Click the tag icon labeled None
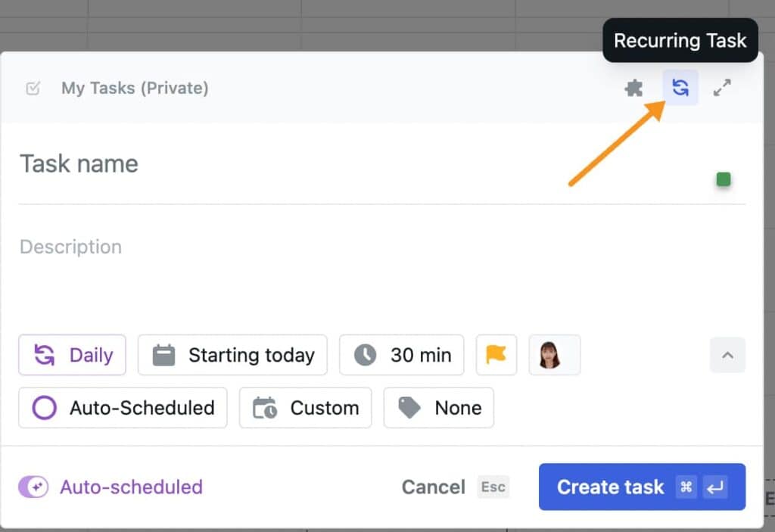This screenshot has width=775, height=532. tap(409, 408)
